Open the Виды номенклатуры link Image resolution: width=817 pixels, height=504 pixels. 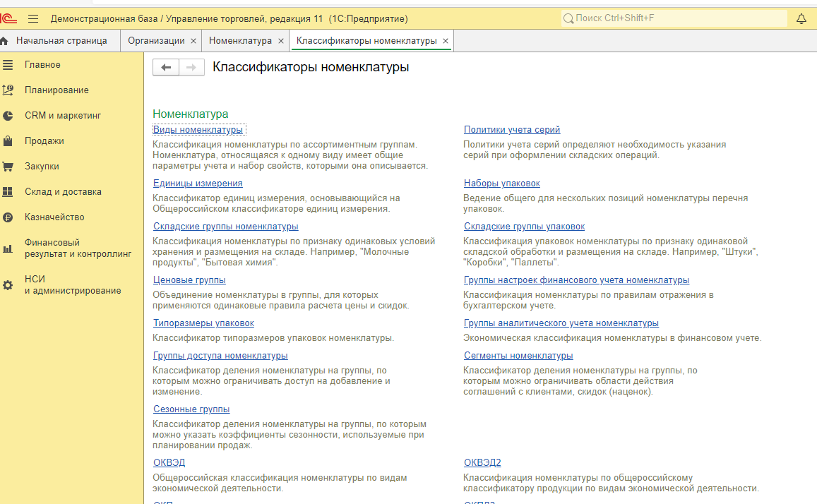pyautogui.click(x=198, y=130)
